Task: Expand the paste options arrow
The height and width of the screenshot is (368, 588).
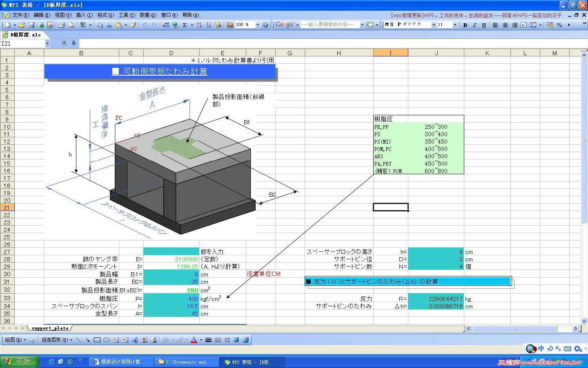Action: click(x=125, y=25)
